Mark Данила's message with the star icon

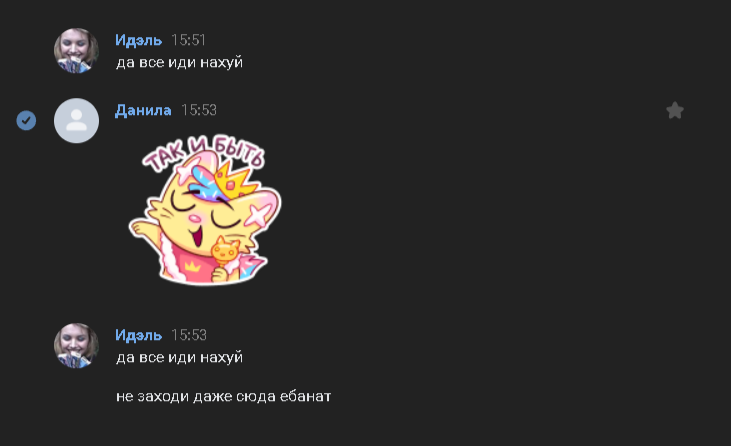[675, 111]
